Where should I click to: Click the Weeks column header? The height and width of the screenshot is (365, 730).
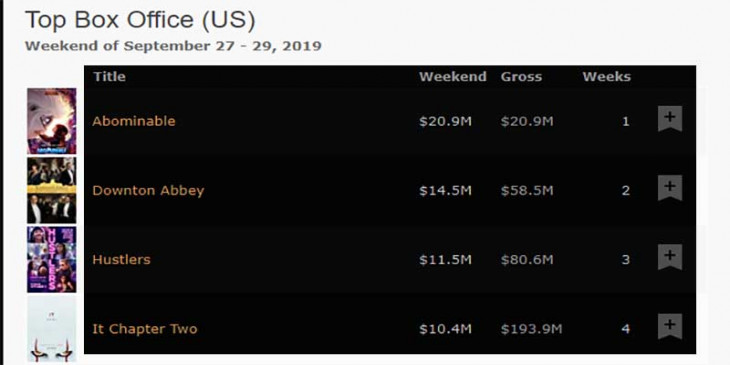click(607, 76)
